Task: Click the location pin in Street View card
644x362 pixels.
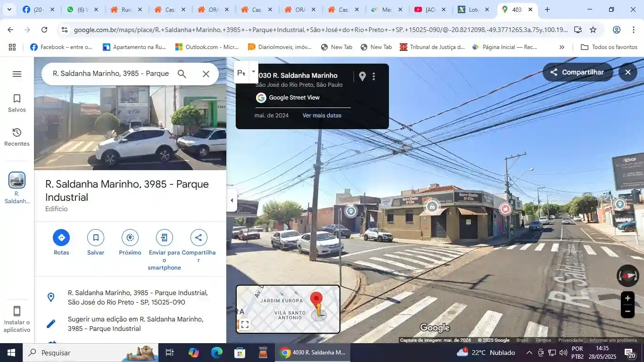Action: tap(362, 76)
